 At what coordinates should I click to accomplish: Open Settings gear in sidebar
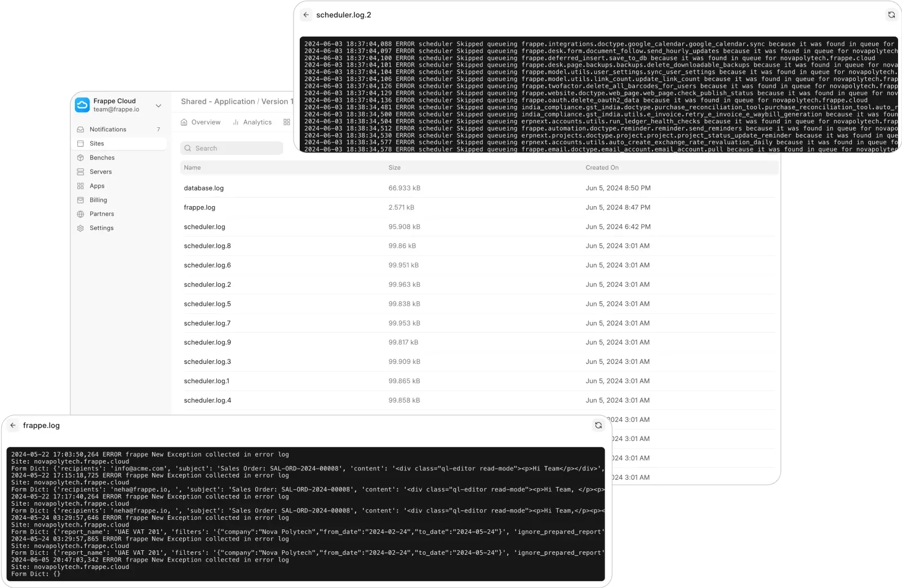pyautogui.click(x=81, y=228)
